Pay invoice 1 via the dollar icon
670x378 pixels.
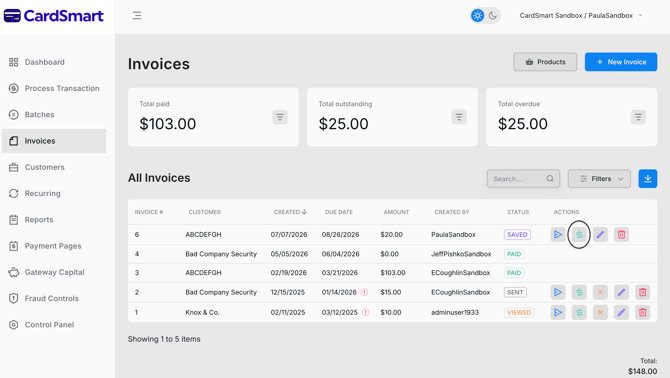tap(579, 312)
